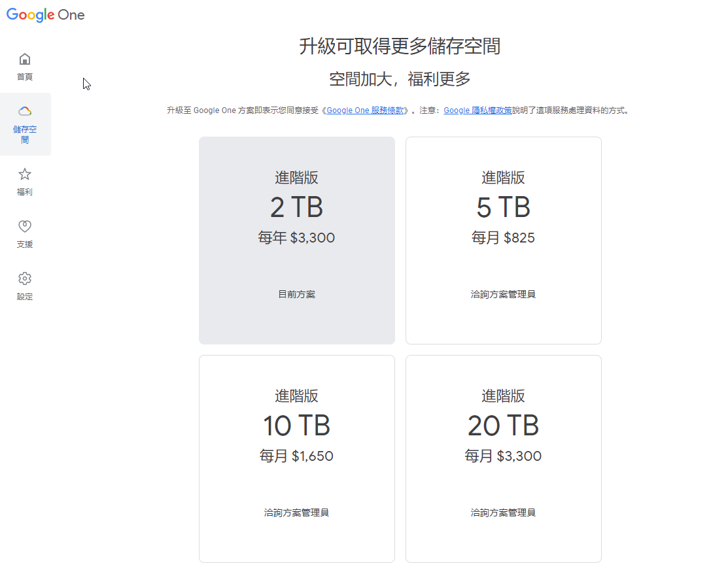The width and height of the screenshot is (728, 587).
Task: Click 目前方案 on the 2 TB card
Action: coord(296,295)
